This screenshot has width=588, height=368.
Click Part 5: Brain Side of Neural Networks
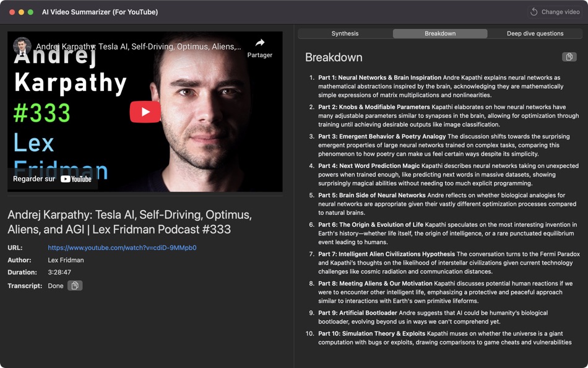372,195
